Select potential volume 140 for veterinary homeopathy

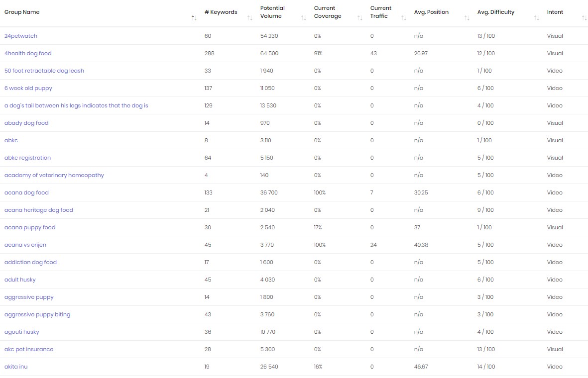(264, 176)
